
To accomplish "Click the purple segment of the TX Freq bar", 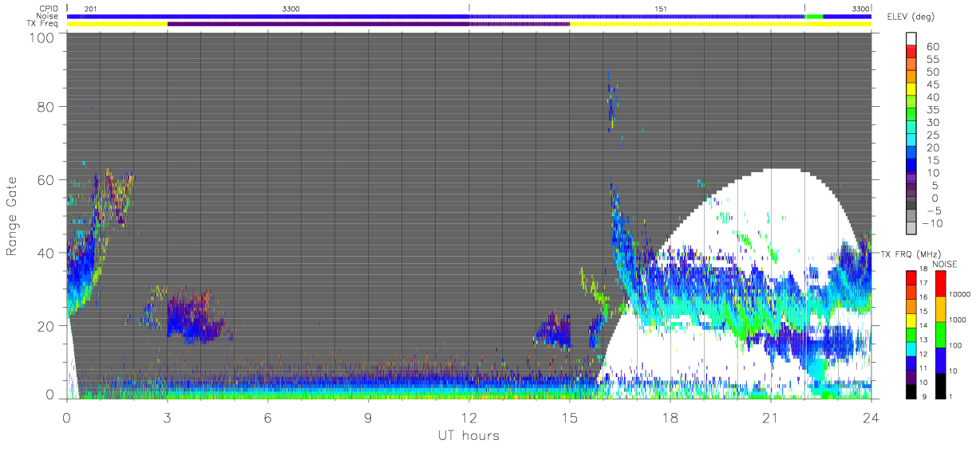I will [368, 24].
